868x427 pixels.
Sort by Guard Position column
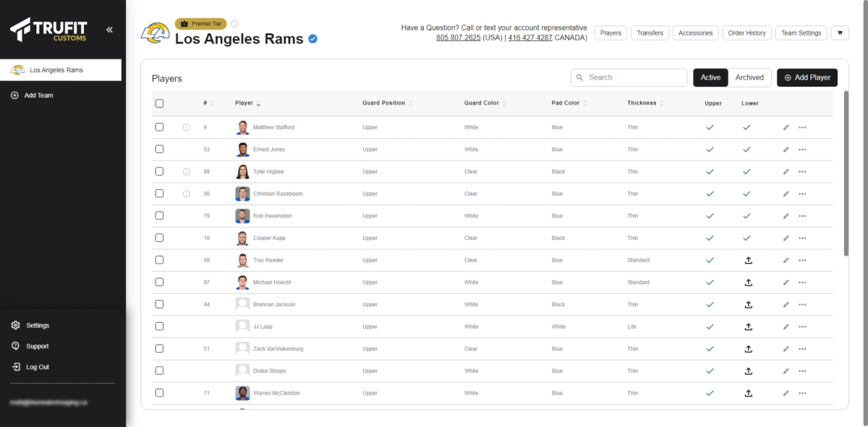pyautogui.click(x=388, y=103)
